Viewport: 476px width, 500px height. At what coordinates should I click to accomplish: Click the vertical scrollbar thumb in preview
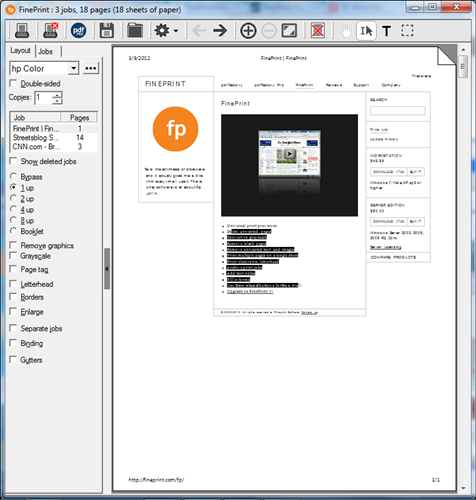click(x=463, y=66)
